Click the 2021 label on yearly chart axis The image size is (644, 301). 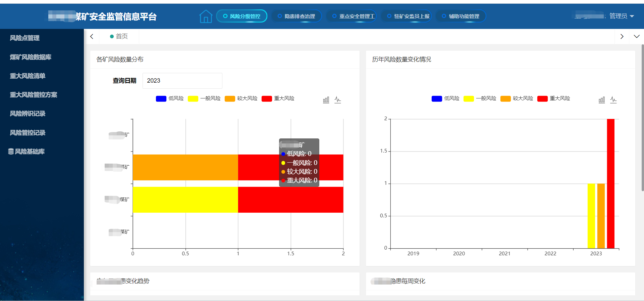tap(504, 254)
